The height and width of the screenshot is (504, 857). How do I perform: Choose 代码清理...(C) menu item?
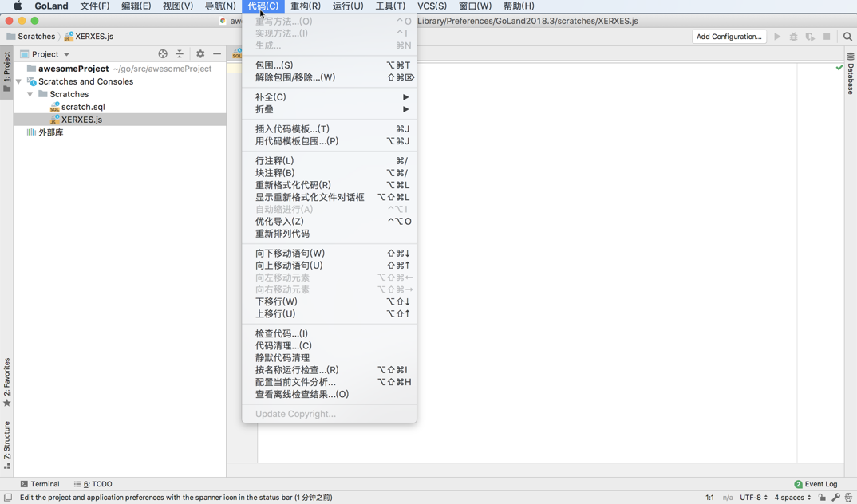[329, 345]
